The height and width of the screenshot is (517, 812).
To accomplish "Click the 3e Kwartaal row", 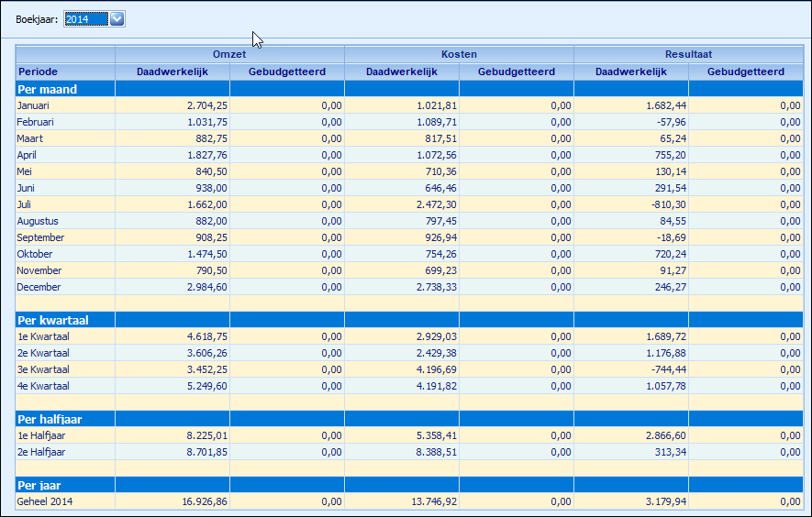I will pyautogui.click(x=409, y=369).
